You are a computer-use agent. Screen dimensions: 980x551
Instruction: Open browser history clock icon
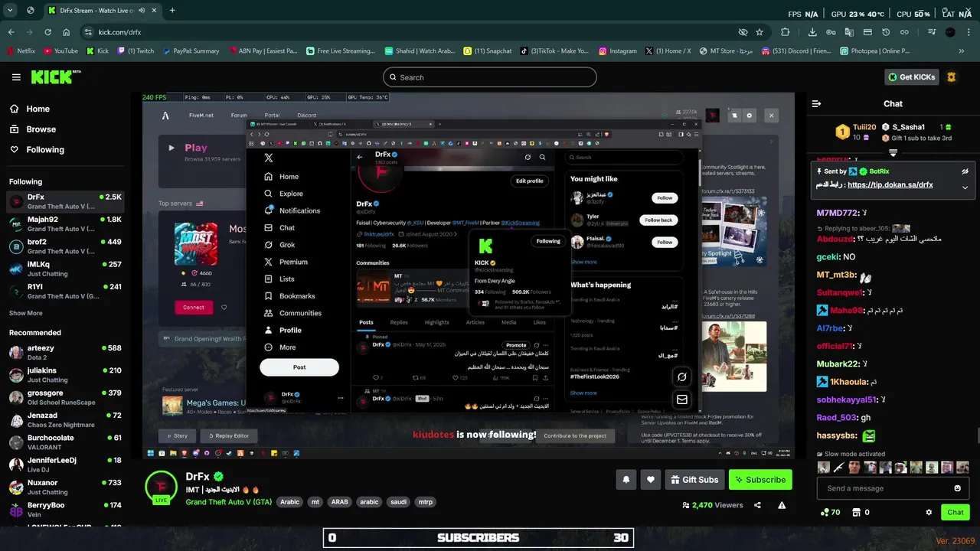886,32
